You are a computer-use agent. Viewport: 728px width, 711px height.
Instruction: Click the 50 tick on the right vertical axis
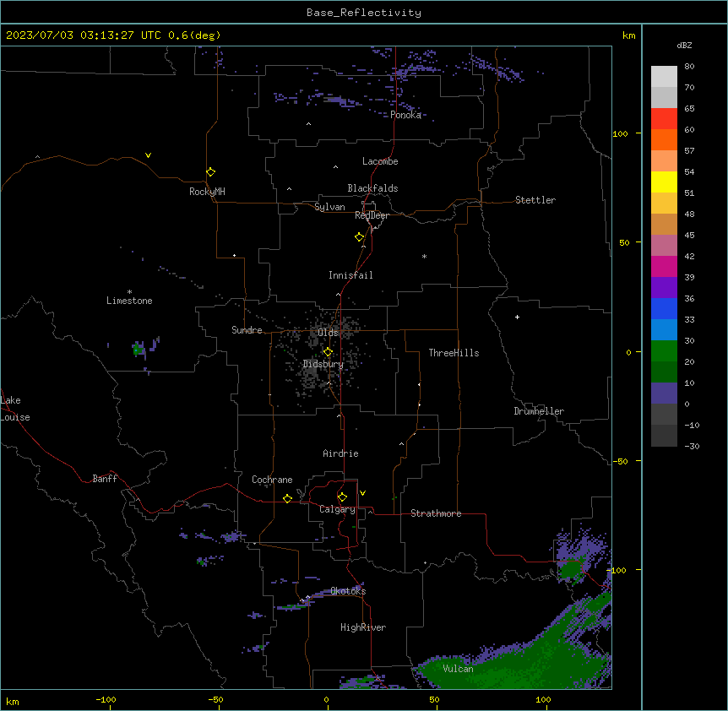pos(624,242)
